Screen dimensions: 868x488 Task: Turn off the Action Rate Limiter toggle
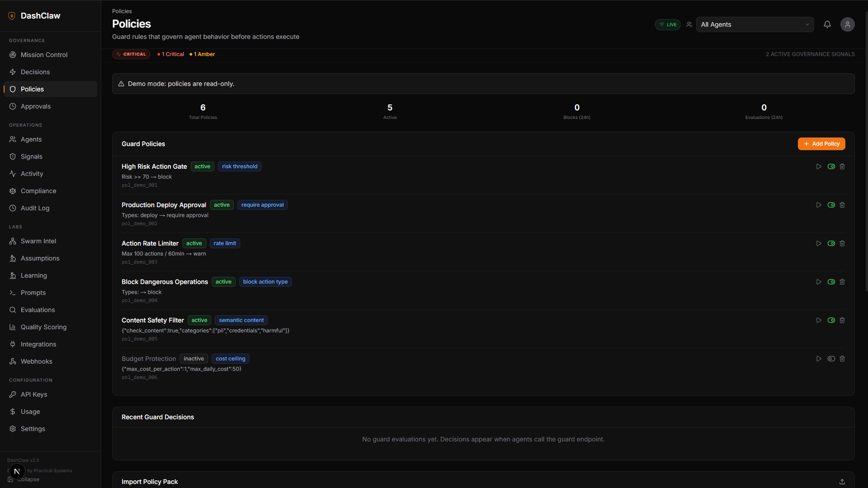click(831, 243)
